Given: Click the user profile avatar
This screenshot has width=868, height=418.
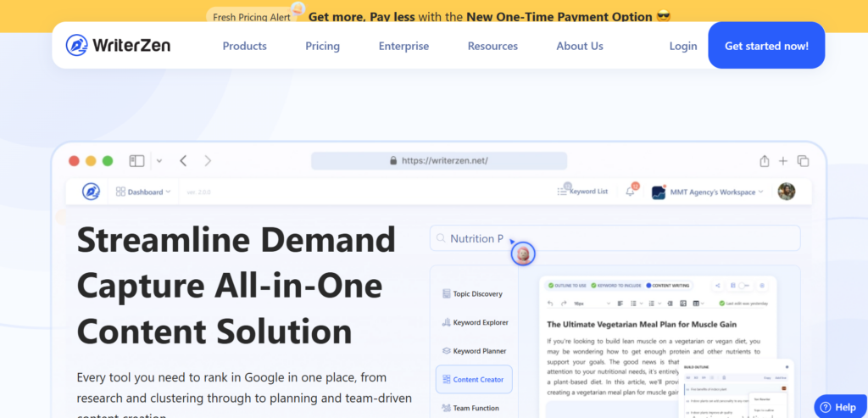Looking at the screenshot, I should click(786, 192).
